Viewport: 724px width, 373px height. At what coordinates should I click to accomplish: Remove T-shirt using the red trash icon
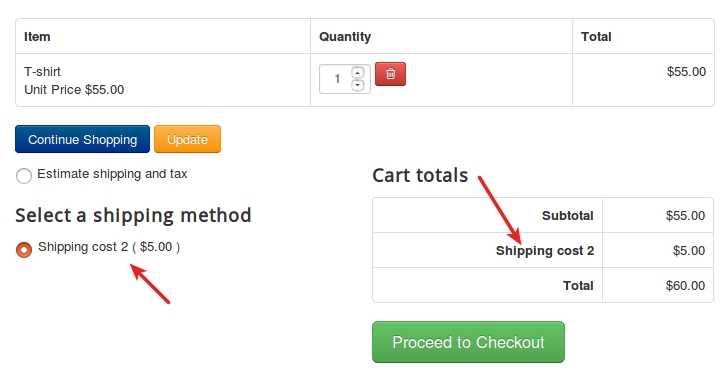[x=390, y=74]
